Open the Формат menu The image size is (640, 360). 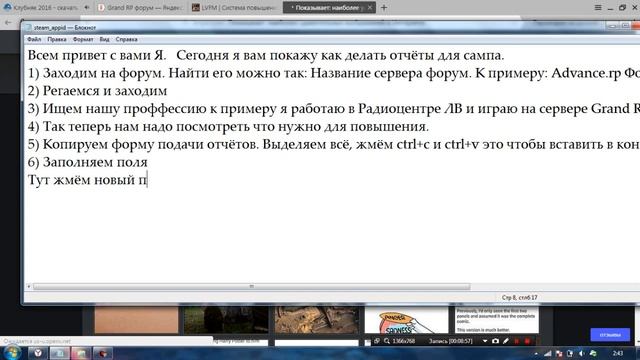tap(83, 40)
